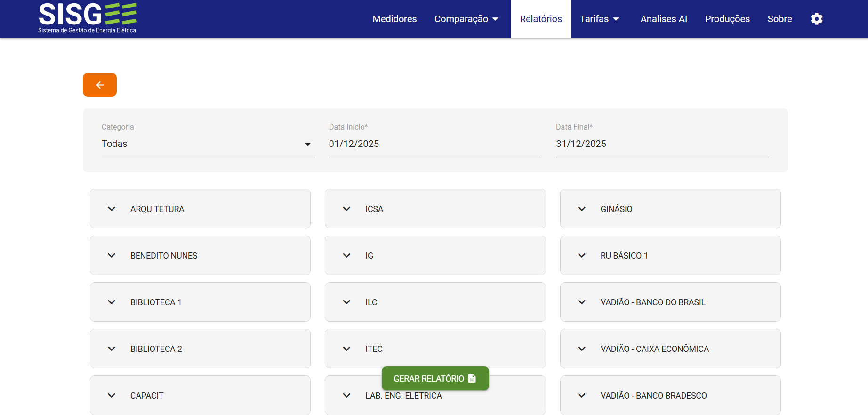Image resolution: width=868 pixels, height=415 pixels.
Task: Open the settings gear icon
Action: click(817, 19)
